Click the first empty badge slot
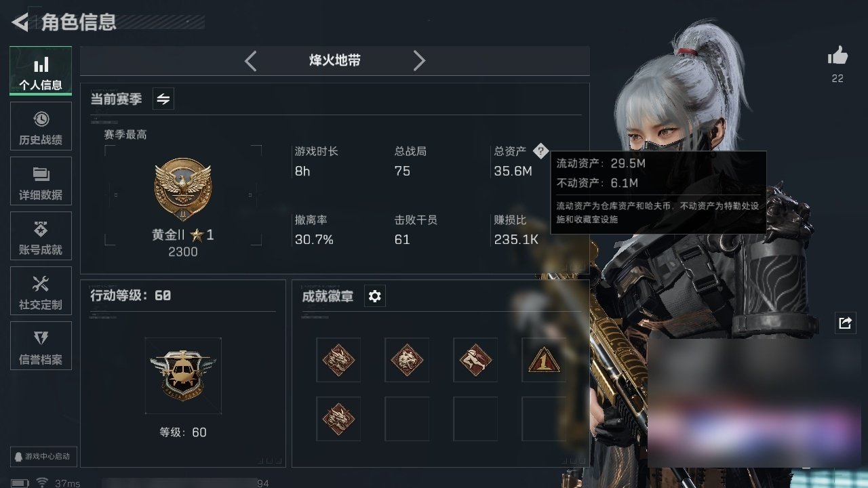This screenshot has width=868, height=488. point(407,419)
